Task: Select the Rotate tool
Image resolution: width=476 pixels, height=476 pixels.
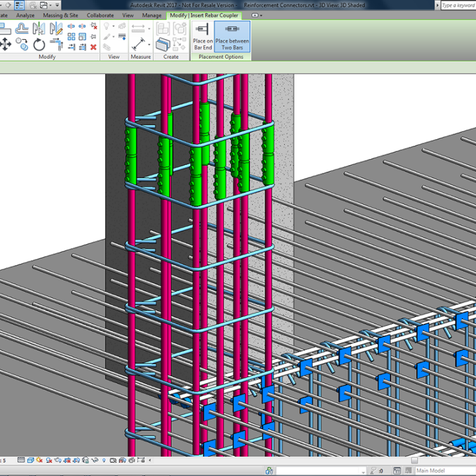Action: [x=39, y=44]
